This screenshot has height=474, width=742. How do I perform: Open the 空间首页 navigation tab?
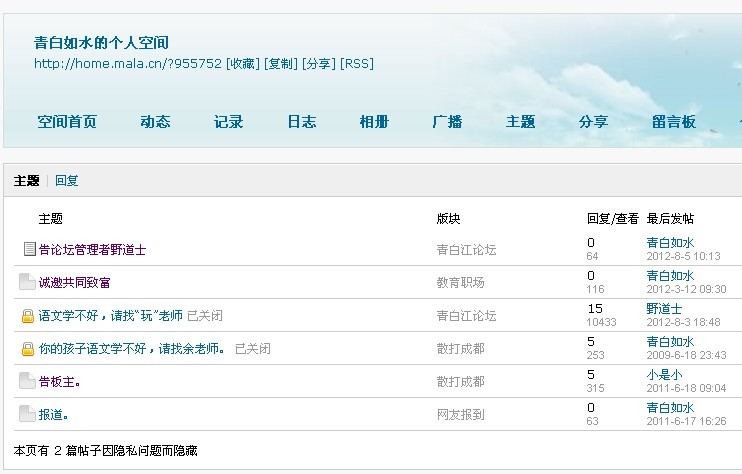pos(67,122)
